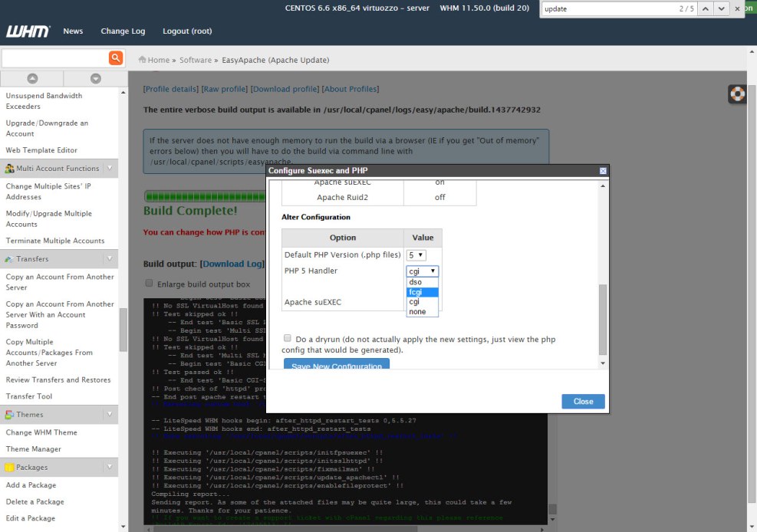The width and height of the screenshot is (757, 532).
Task: Check 'Enlarge build output box'
Action: click(149, 283)
